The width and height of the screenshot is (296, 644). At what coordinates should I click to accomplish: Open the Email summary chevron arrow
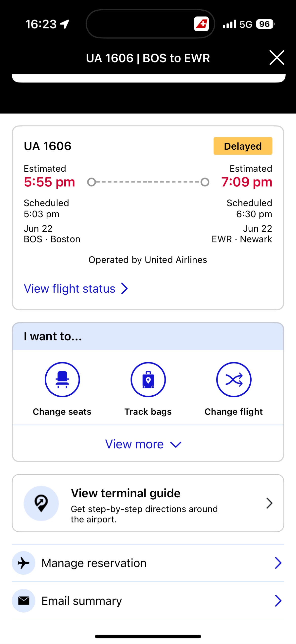(x=278, y=601)
